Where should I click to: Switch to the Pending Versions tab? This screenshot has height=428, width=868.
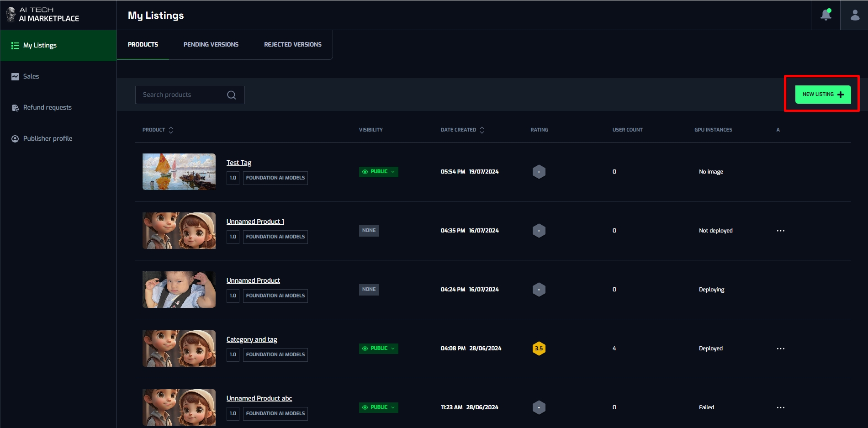pos(211,45)
